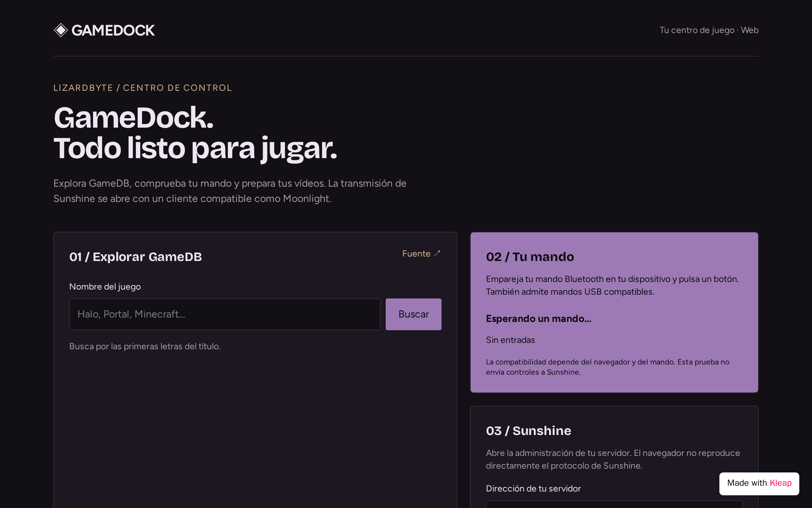This screenshot has height=508, width=812.
Task: Click the 'LIZARDBYTE / CENTRO DE CONTROL' label
Action: tap(143, 88)
